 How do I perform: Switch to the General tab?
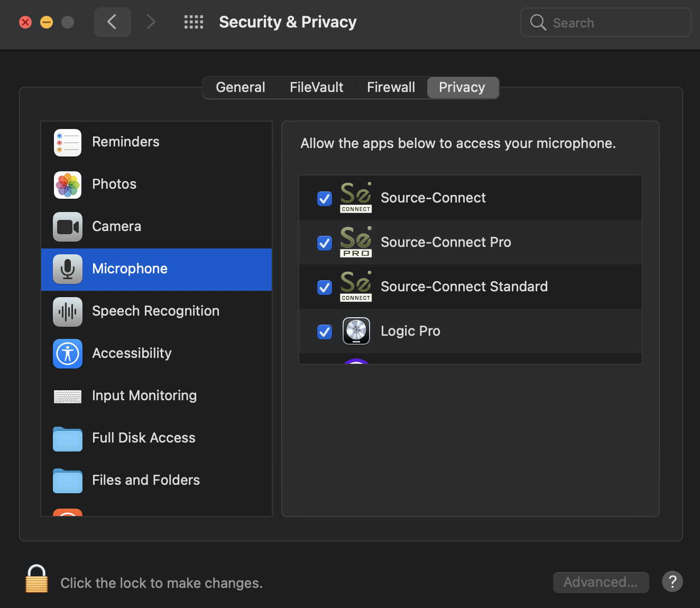[241, 88]
